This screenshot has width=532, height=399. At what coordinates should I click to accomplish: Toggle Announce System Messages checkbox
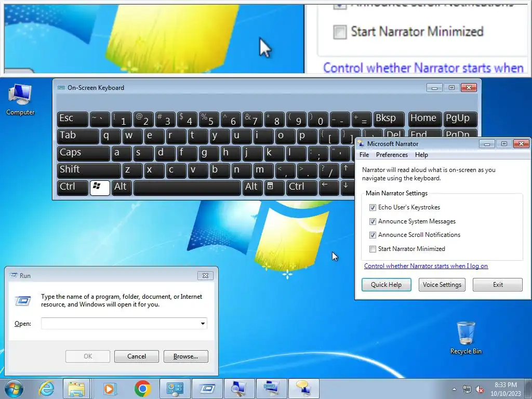[373, 221]
